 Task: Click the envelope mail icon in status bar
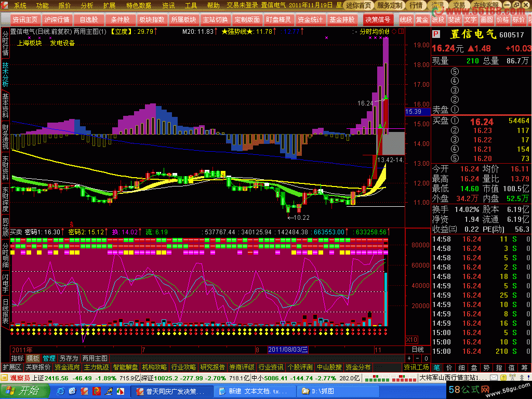coord(494,378)
